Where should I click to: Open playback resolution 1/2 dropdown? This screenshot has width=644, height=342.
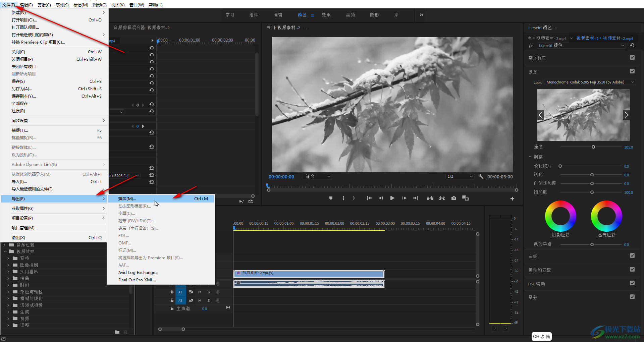click(x=460, y=176)
